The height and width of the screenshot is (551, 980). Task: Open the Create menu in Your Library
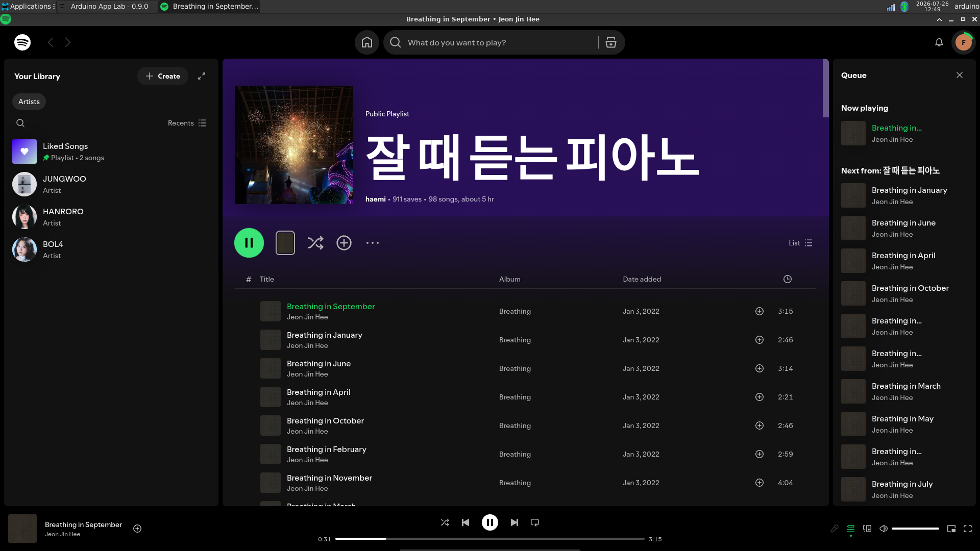coord(163,76)
